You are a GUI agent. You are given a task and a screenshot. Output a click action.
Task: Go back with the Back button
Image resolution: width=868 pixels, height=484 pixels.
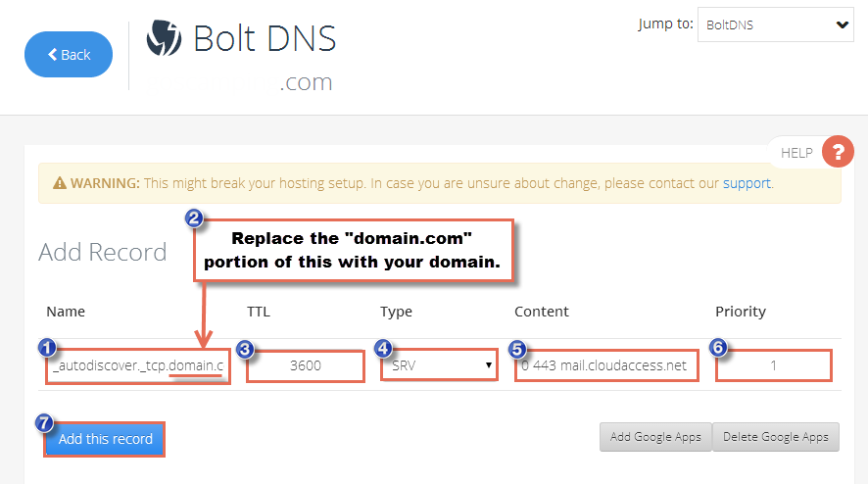[69, 54]
